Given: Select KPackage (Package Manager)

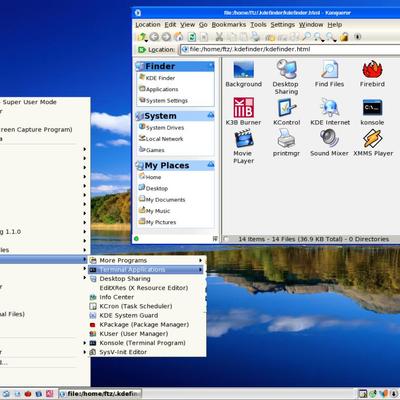Looking at the screenshot, I should [x=147, y=324].
